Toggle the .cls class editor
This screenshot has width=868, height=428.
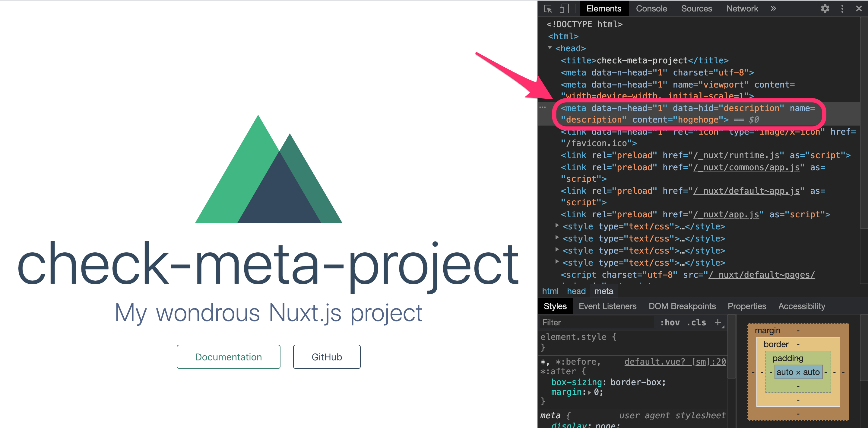[x=696, y=322]
